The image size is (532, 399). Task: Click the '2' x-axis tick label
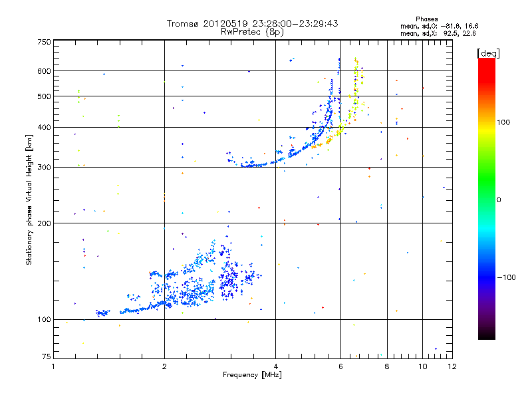164,366
